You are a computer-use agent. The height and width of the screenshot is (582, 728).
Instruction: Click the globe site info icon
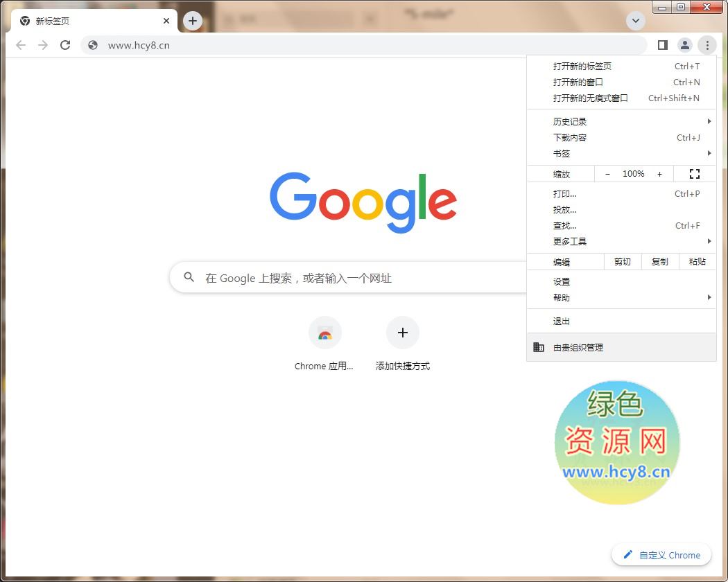[93, 45]
